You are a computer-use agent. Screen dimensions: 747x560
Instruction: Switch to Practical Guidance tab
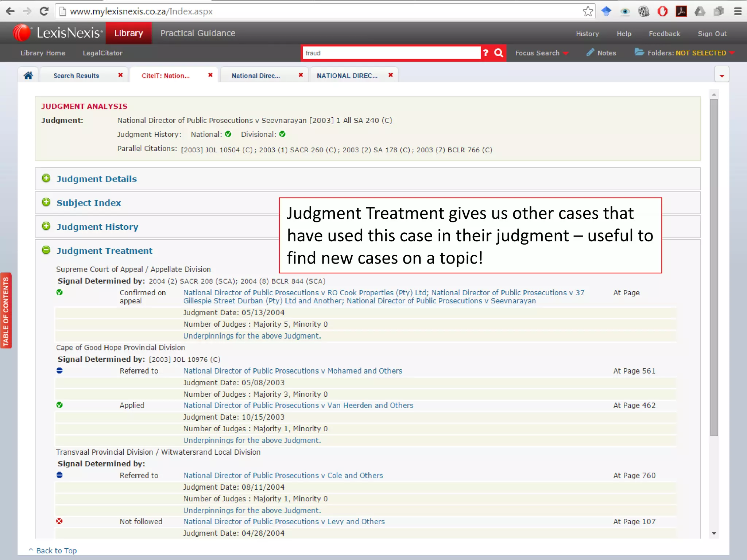pyautogui.click(x=198, y=33)
